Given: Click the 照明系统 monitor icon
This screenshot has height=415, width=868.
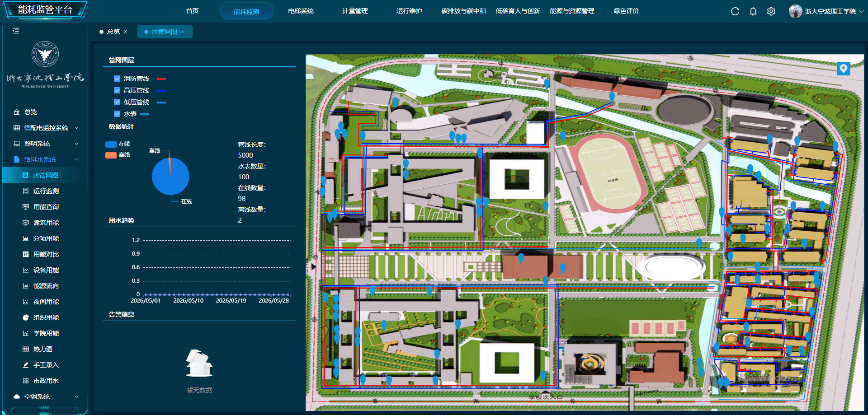Looking at the screenshot, I should point(17,144).
